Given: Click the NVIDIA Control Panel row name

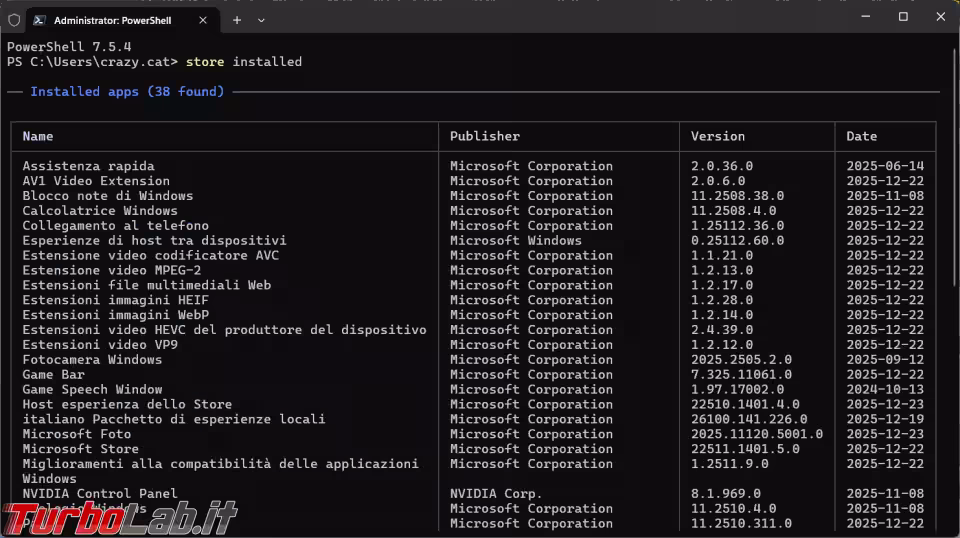Looking at the screenshot, I should tap(100, 494).
